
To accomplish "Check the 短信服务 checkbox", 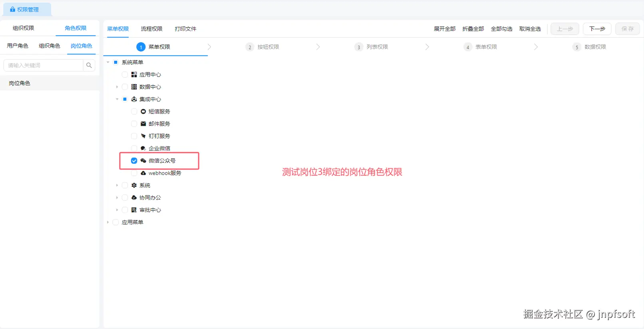I will (134, 112).
